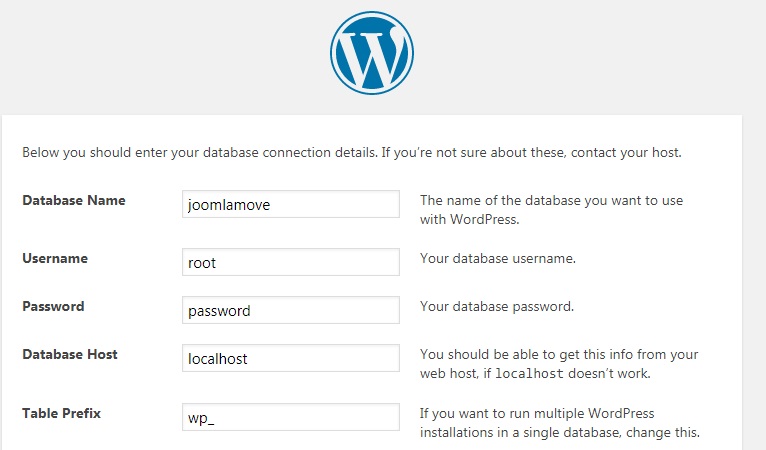
Task: Focus the Database Name field containing joomlamove
Action: click(x=291, y=204)
